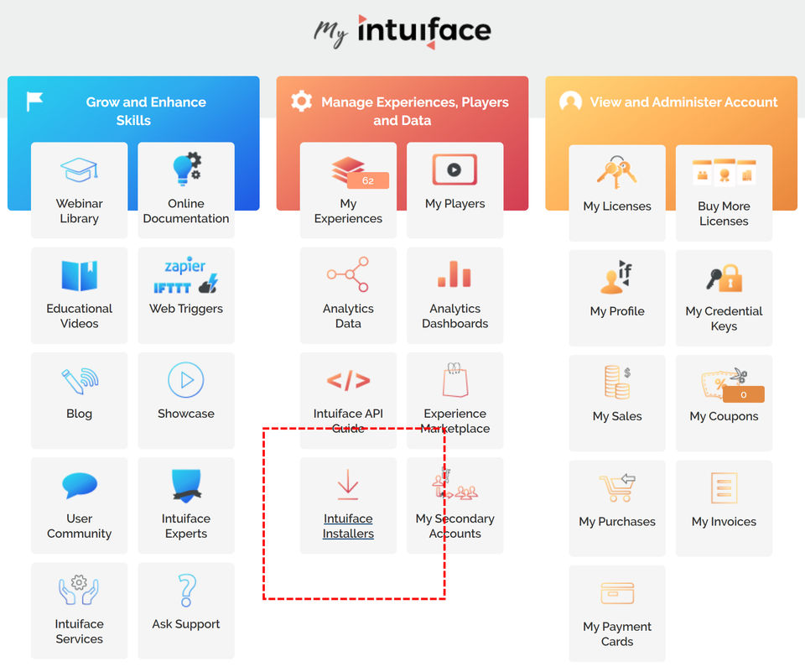
Task: Open the Webinar Library label
Action: [79, 211]
